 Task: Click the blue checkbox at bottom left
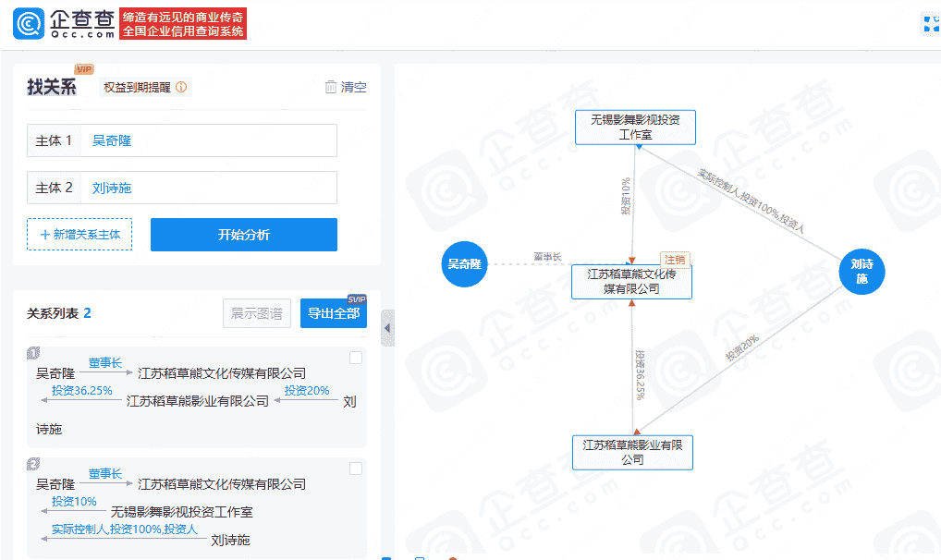[x=388, y=558]
